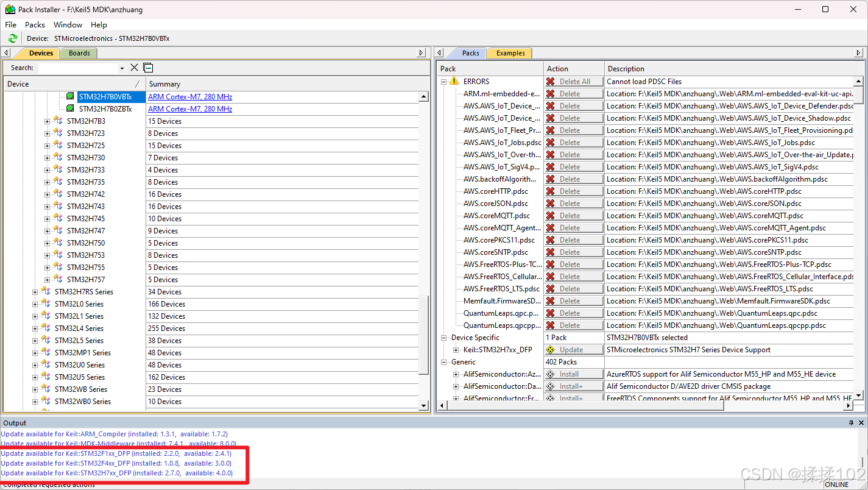This screenshot has height=490, width=868.
Task: Open the Window menu
Action: (68, 24)
